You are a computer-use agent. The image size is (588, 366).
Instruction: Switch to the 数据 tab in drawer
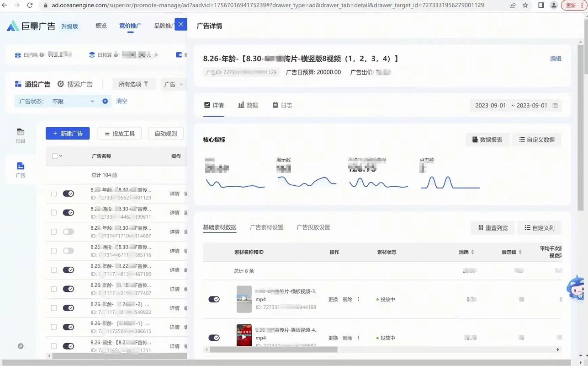248,105
